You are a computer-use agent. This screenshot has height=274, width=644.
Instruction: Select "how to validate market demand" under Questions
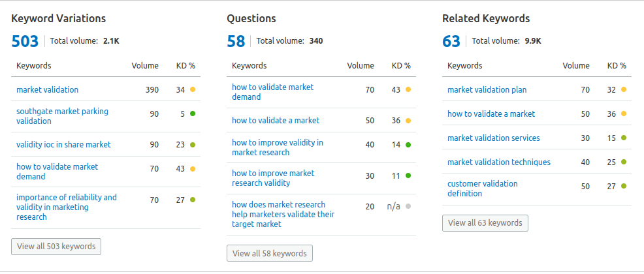pos(272,92)
